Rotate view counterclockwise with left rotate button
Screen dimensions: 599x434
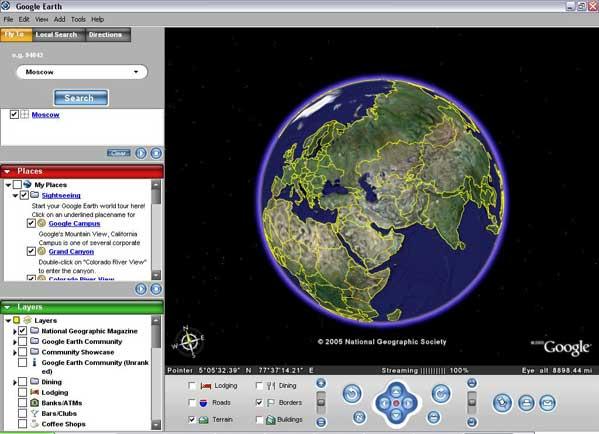coord(352,394)
